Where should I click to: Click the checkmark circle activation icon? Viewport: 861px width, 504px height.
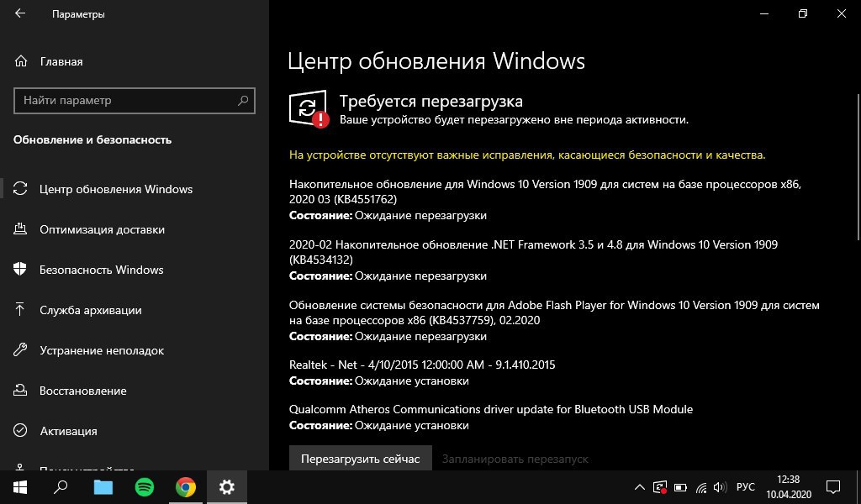pyautogui.click(x=20, y=431)
